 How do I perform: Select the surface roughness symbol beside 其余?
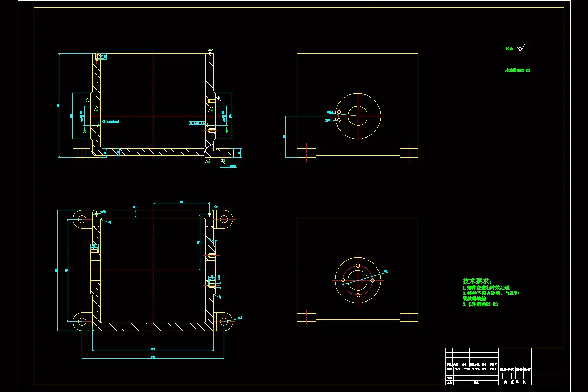pos(521,48)
